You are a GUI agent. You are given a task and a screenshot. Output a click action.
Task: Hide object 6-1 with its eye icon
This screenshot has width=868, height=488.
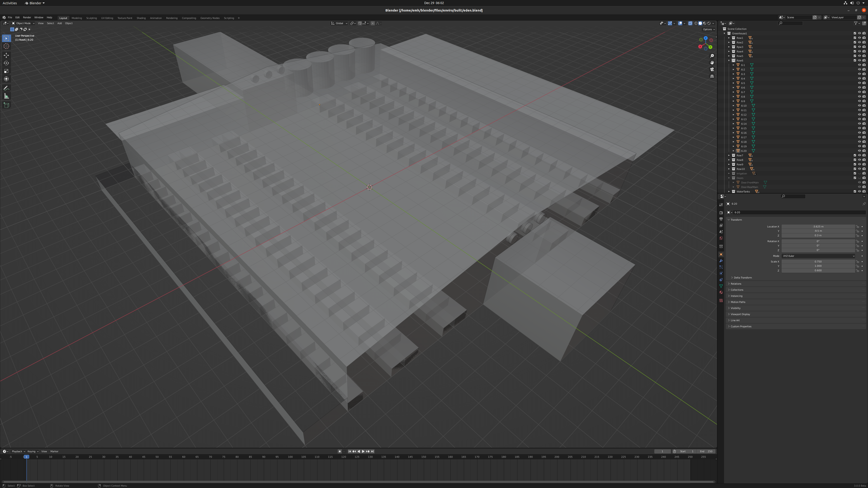coord(859,65)
